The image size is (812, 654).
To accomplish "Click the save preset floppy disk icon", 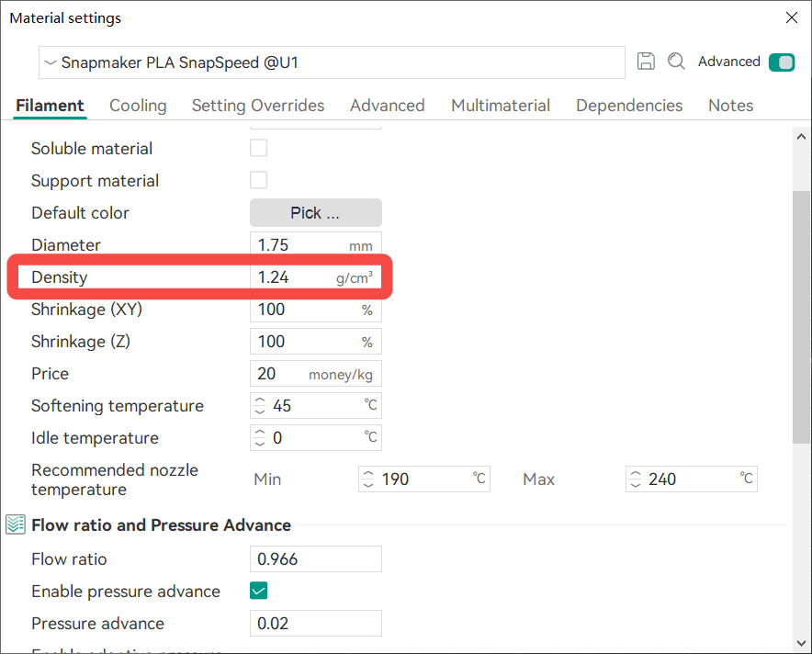I will click(646, 62).
